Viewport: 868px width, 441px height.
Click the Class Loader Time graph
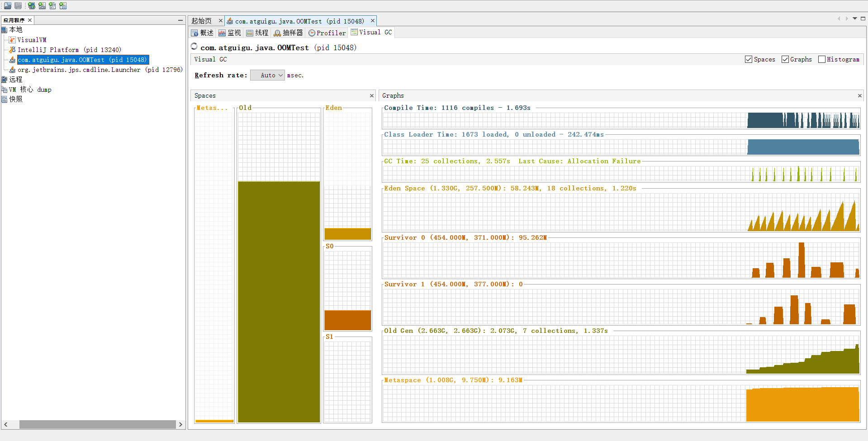pos(621,147)
